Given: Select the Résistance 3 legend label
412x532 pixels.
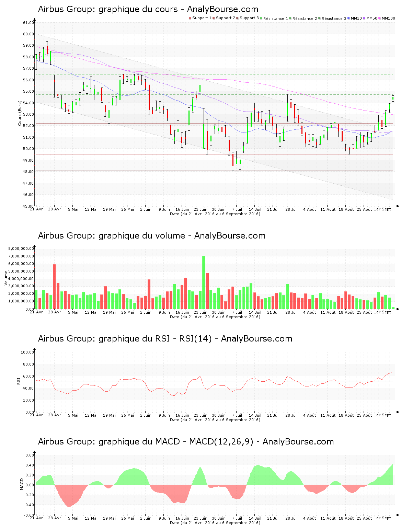Looking at the screenshot, I should (334, 19).
